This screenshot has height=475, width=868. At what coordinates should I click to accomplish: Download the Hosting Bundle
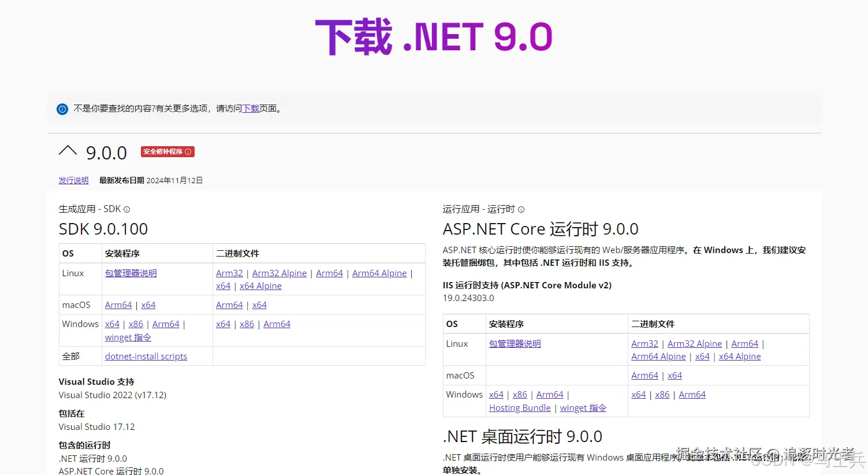[520, 408]
